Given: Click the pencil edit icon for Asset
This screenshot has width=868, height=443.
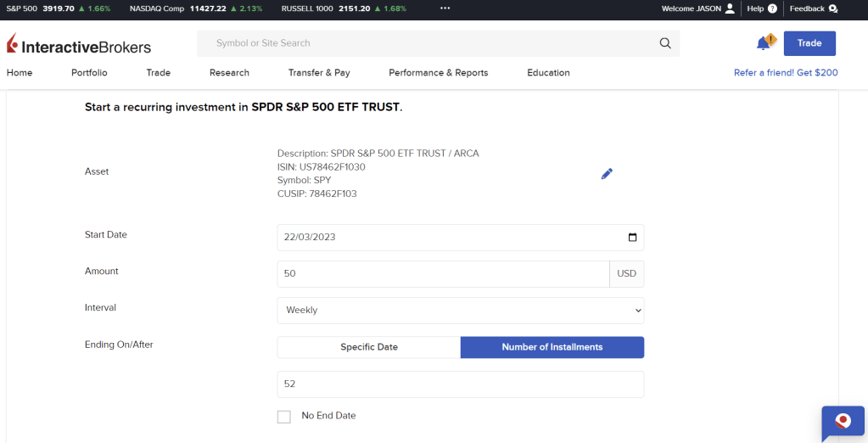Looking at the screenshot, I should pos(607,174).
